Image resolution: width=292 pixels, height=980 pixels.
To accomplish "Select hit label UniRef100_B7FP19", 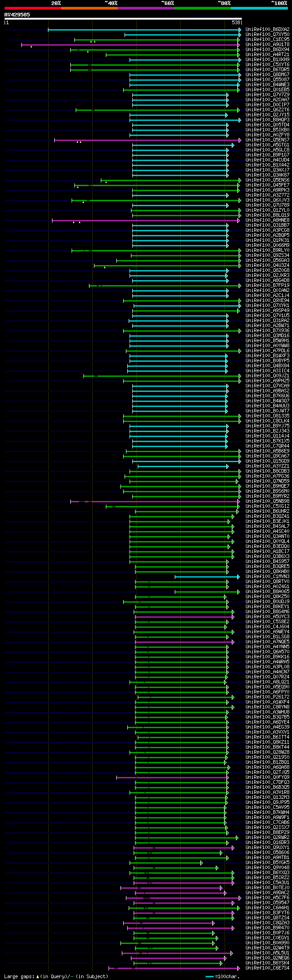I will click(267, 286).
